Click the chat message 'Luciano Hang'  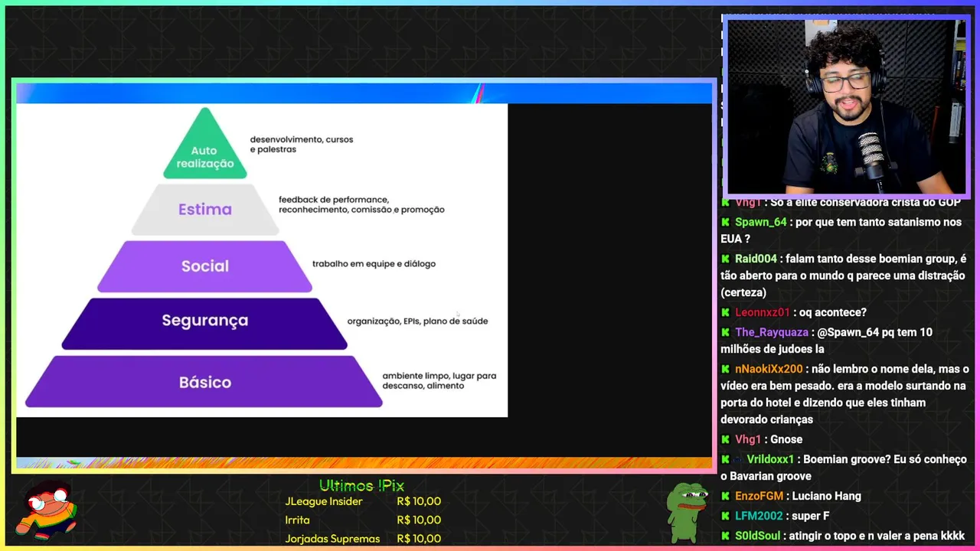(x=827, y=496)
